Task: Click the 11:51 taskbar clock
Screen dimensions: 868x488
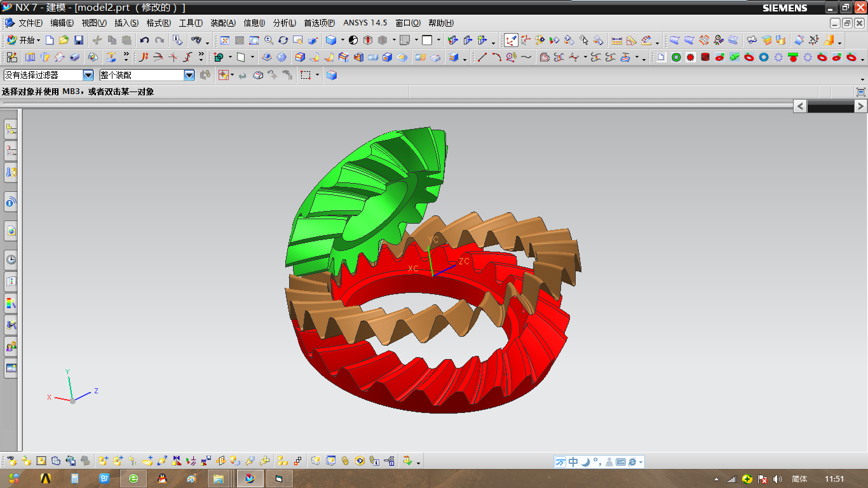Action: tap(834, 479)
